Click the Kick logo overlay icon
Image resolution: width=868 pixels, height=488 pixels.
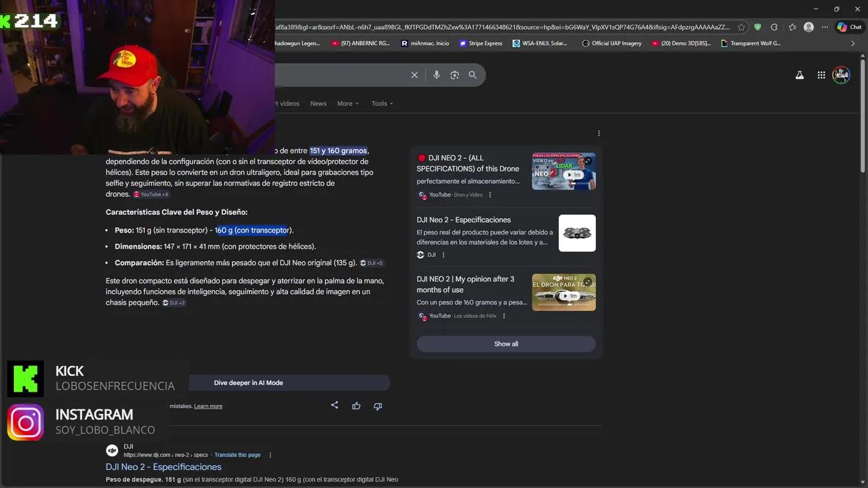[x=26, y=379]
